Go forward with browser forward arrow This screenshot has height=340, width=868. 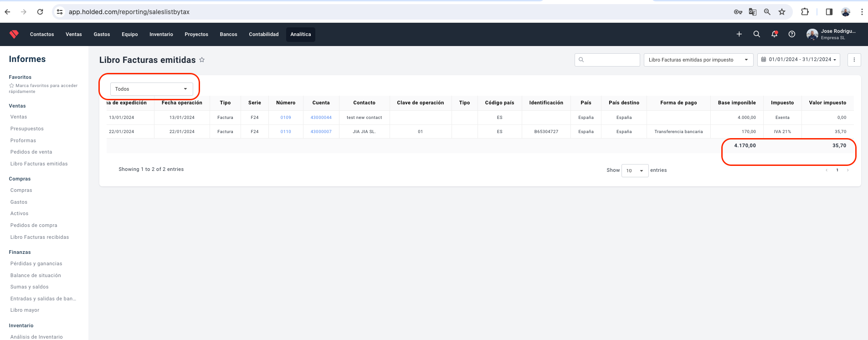[x=24, y=12]
